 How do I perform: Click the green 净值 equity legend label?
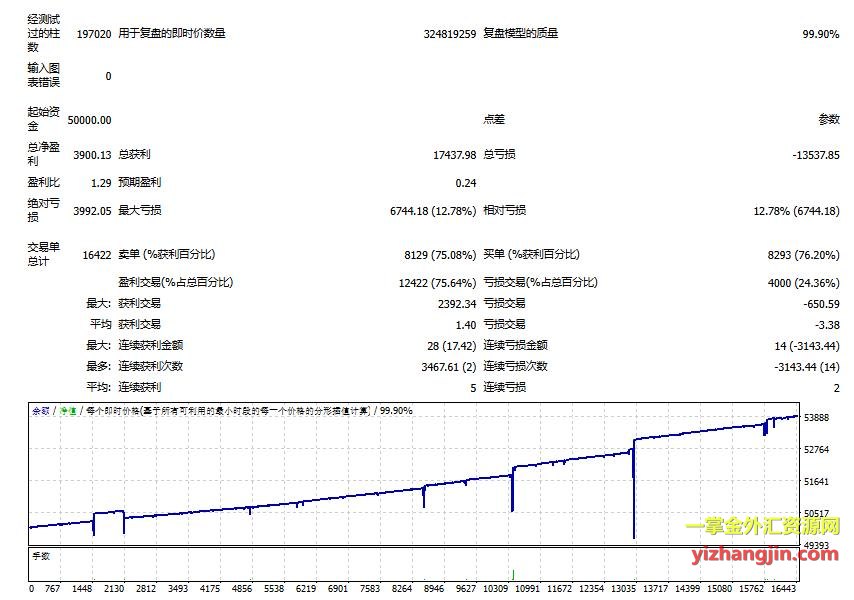[67, 411]
